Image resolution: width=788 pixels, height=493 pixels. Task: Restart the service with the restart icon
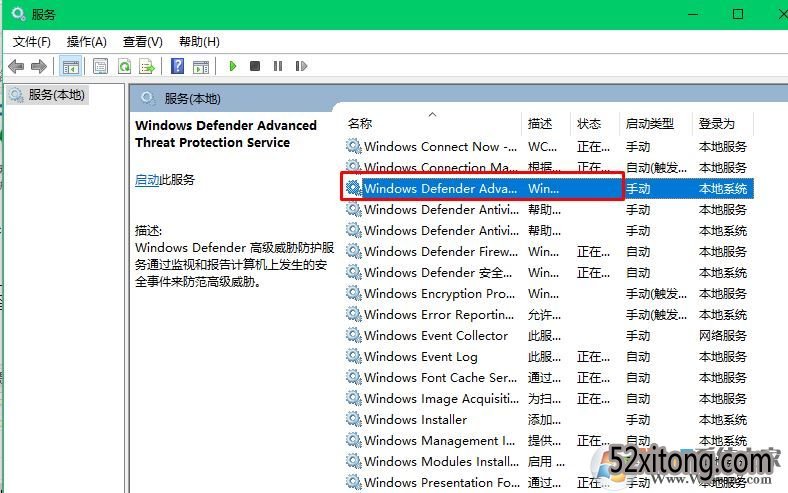(301, 66)
